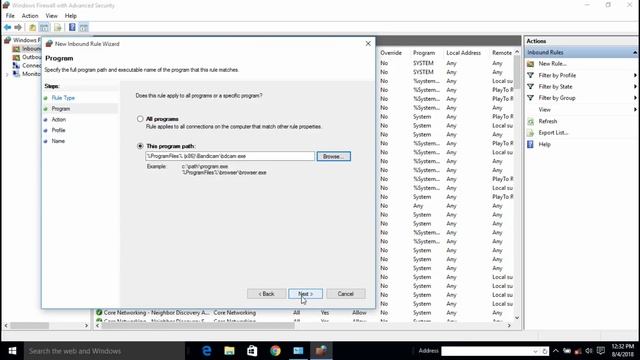640x360 pixels.
Task: Click the Up one level folder icon
Action: coord(32,27)
